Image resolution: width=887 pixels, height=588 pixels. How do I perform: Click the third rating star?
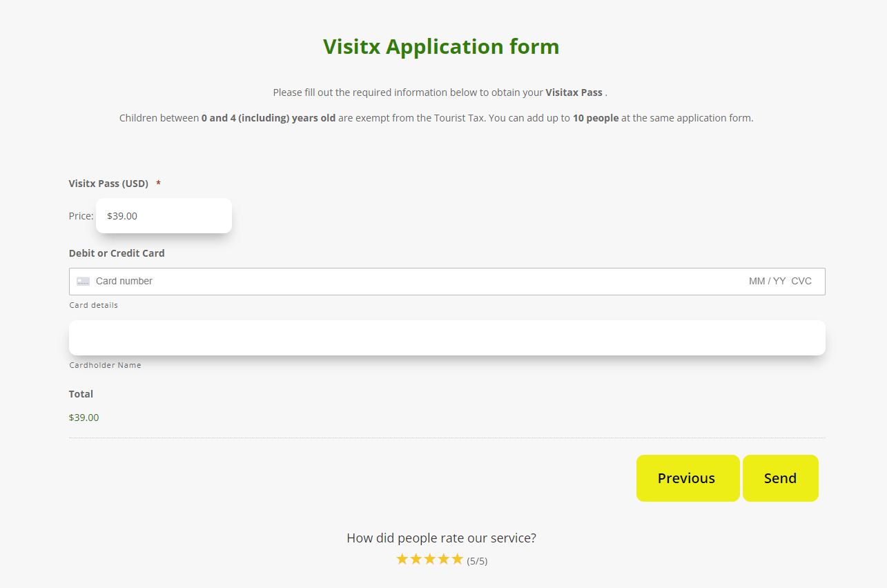[x=430, y=560]
